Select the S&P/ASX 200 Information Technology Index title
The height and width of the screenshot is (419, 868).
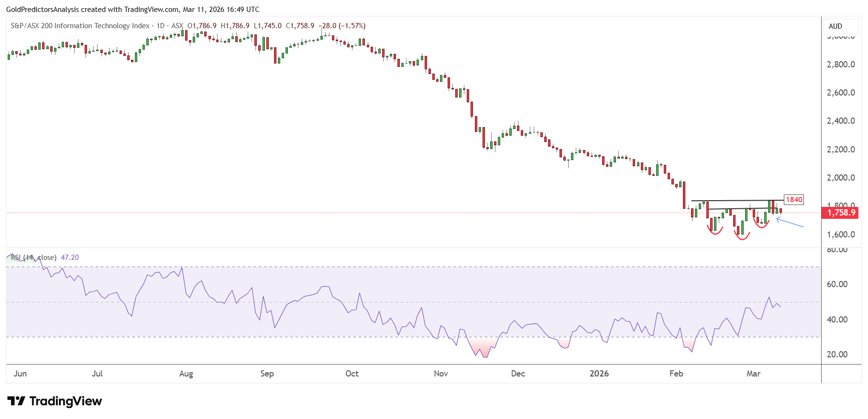[80, 26]
